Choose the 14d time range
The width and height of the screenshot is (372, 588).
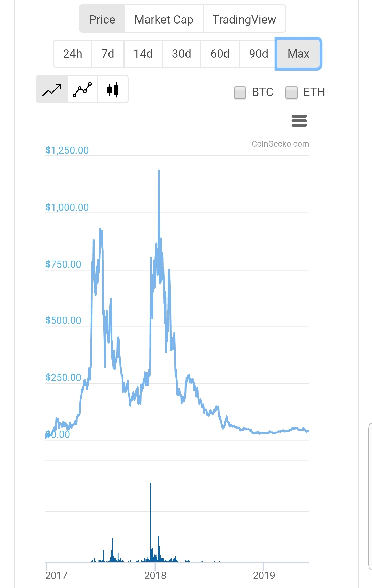pyautogui.click(x=143, y=54)
